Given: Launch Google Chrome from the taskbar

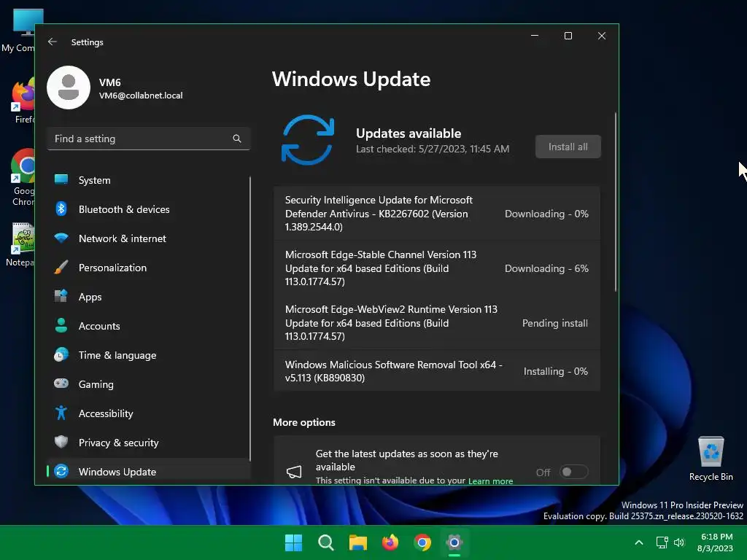Looking at the screenshot, I should pyautogui.click(x=422, y=542).
